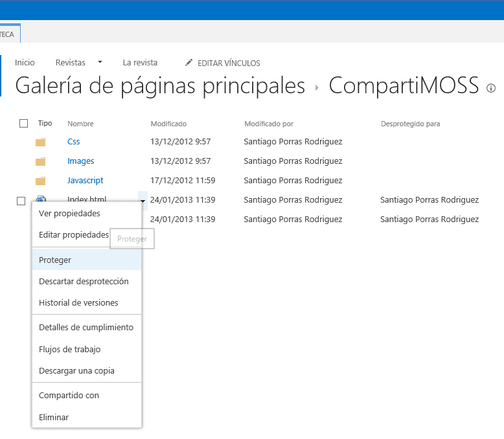Click the info icon next to CompartiMOSS
Image resolution: width=504 pixels, height=439 pixels.
pos(491,88)
